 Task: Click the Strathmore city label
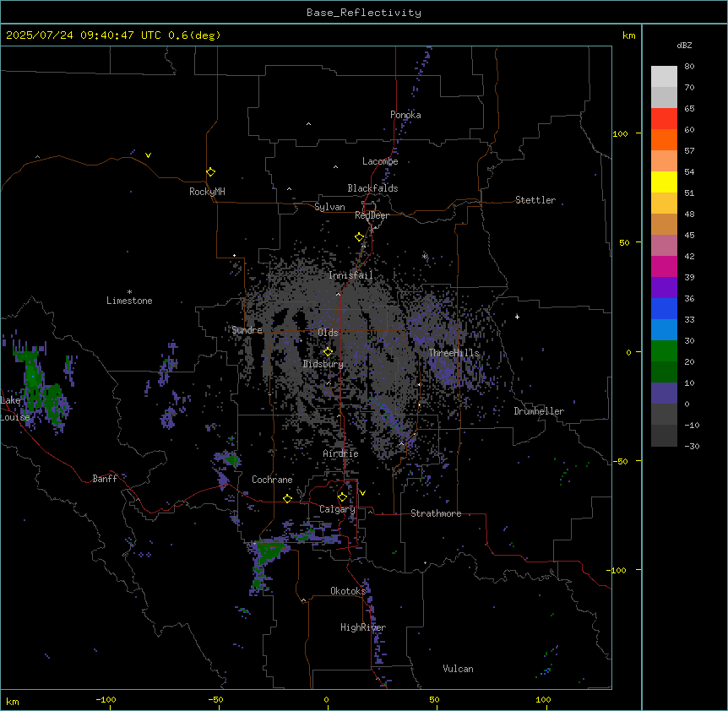[436, 513]
